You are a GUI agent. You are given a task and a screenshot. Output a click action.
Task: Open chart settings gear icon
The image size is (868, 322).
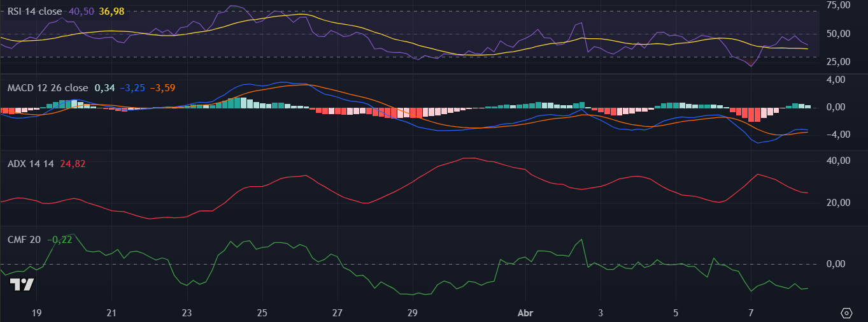coord(846,313)
